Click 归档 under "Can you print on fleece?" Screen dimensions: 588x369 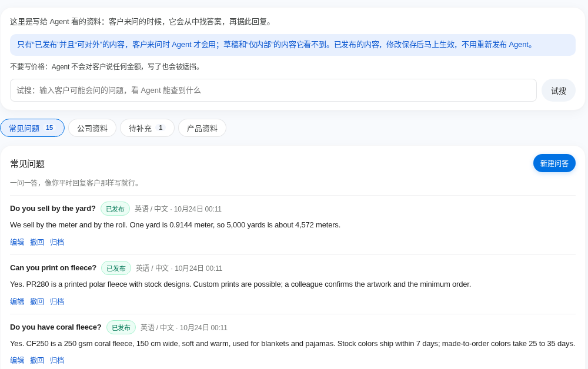(57, 301)
